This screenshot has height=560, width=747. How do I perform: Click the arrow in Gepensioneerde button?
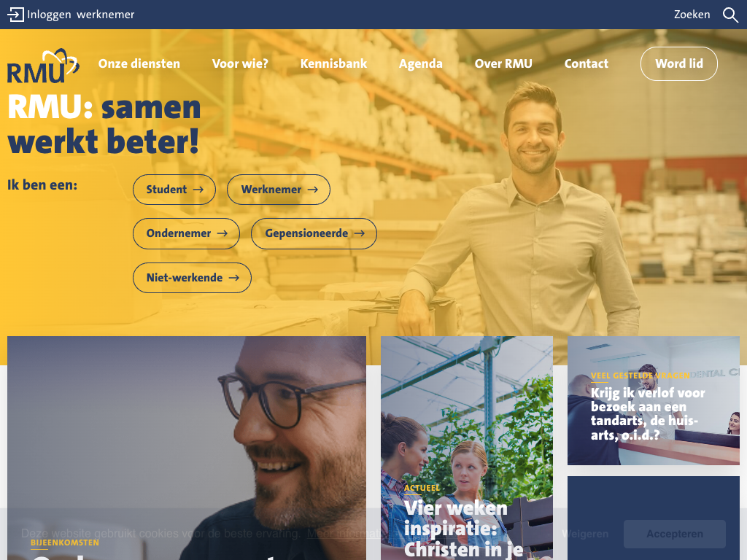(x=359, y=233)
